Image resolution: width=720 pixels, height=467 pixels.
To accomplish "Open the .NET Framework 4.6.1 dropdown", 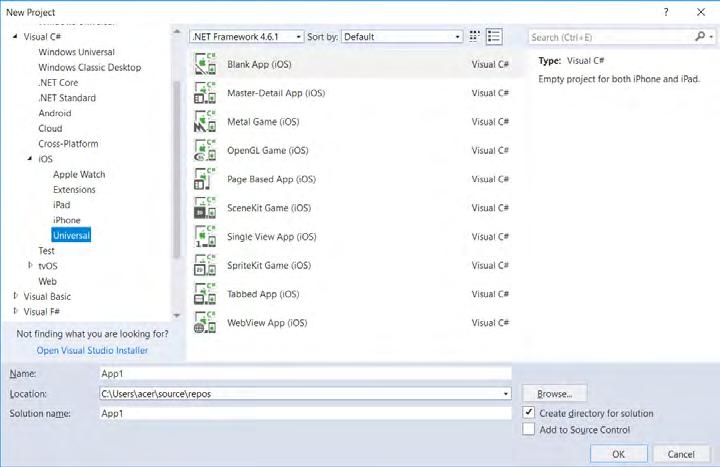I will [247, 37].
